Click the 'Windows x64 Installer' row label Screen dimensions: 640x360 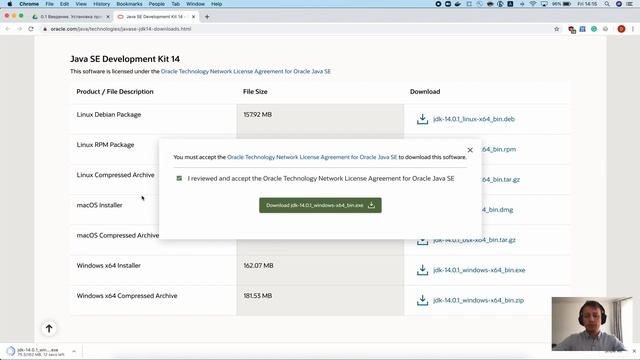[x=109, y=266]
